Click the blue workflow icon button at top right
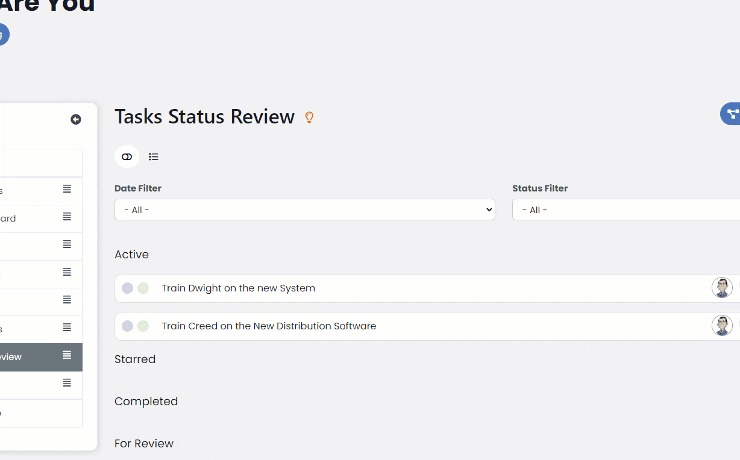The width and height of the screenshot is (740, 460). pyautogui.click(x=732, y=114)
